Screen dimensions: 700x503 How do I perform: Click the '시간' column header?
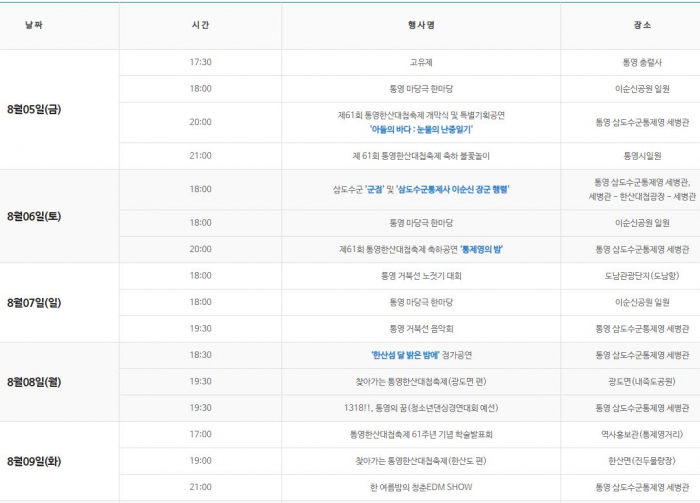200,24
